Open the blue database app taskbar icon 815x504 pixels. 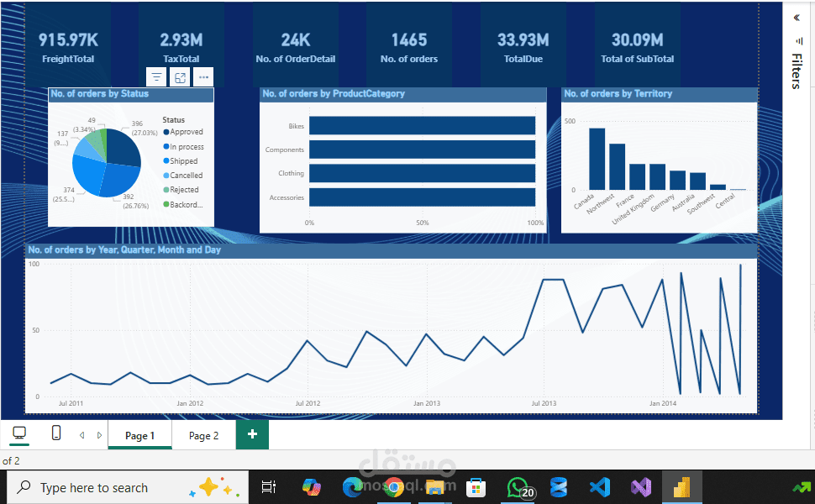click(x=558, y=487)
